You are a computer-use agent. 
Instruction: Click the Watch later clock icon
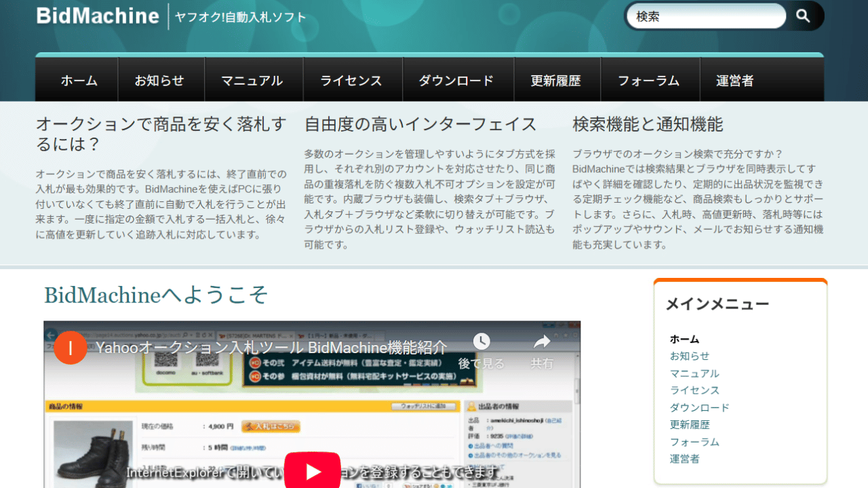tap(481, 342)
